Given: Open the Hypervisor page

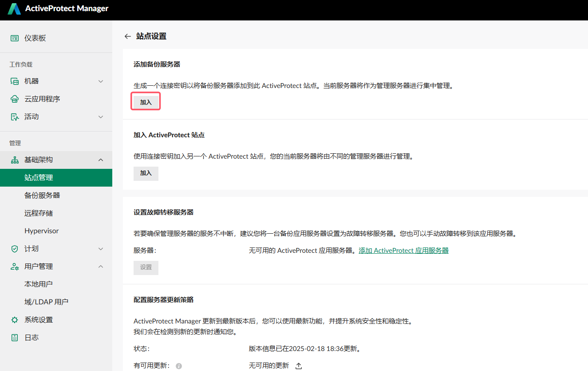Looking at the screenshot, I should (x=56, y=231).
